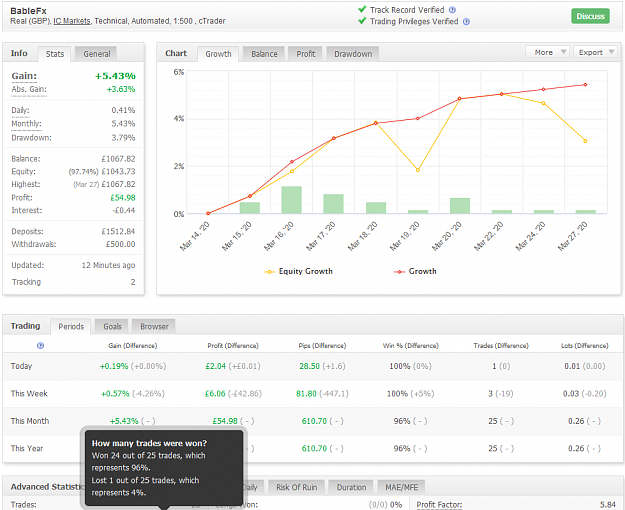Open the Browser trading tab
This screenshot has width=625, height=510.
click(x=154, y=327)
